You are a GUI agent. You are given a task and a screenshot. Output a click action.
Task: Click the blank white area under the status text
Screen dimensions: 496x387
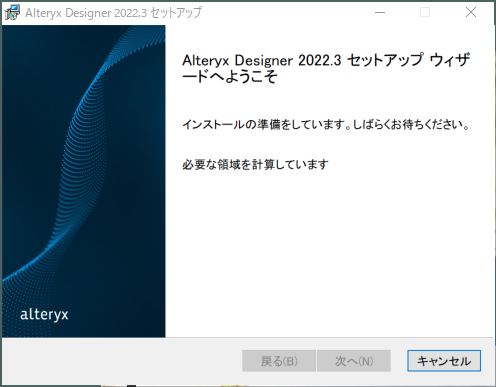(x=329, y=253)
